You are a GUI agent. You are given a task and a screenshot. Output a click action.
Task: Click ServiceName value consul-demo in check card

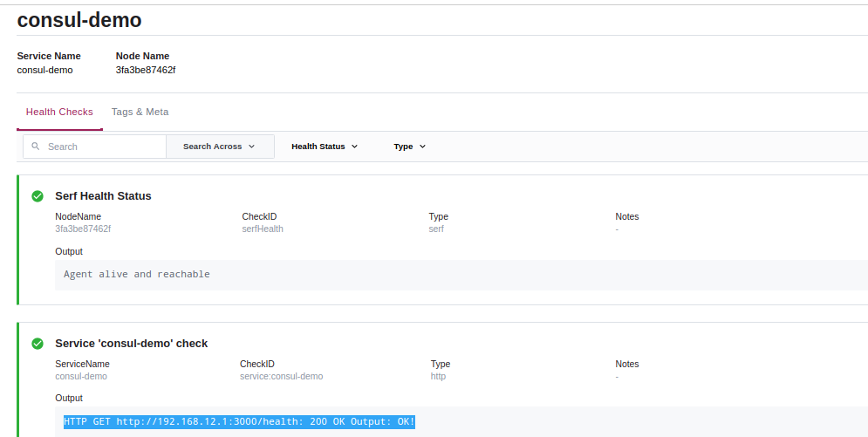click(81, 376)
